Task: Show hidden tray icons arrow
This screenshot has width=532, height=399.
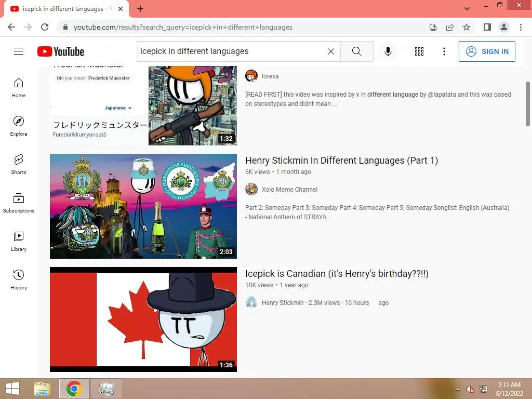Action: point(458,389)
